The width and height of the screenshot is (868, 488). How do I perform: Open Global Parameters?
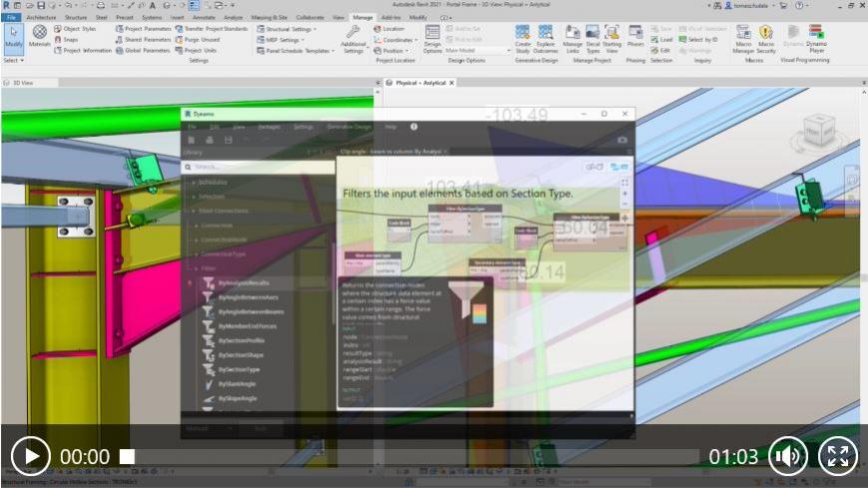pyautogui.click(x=143, y=51)
